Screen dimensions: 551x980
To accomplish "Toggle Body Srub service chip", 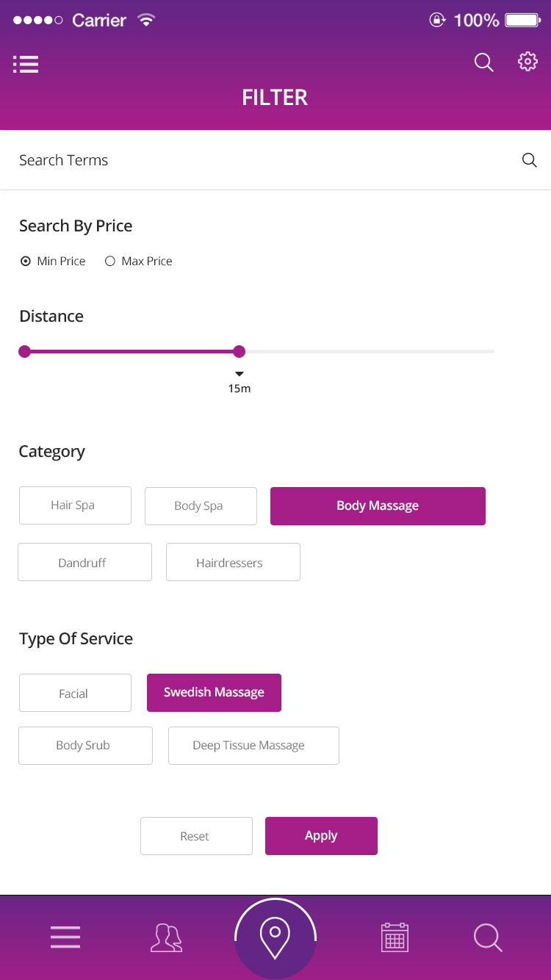I will click(85, 746).
